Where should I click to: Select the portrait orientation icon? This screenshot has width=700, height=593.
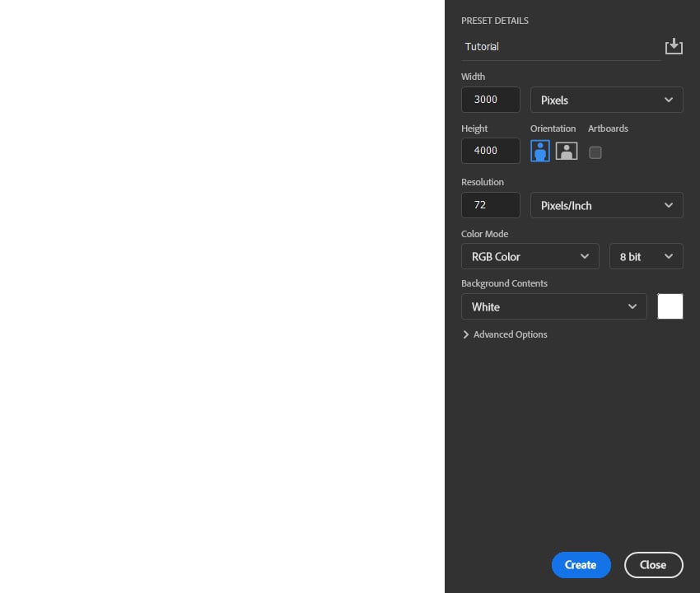pos(540,151)
